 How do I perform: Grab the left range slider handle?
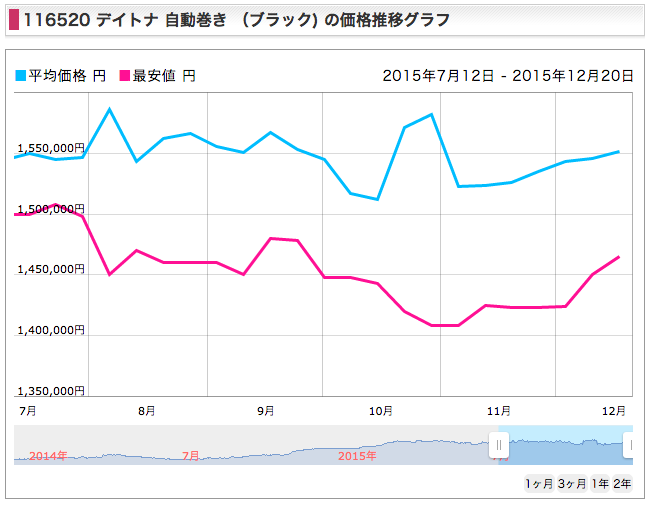(x=499, y=445)
